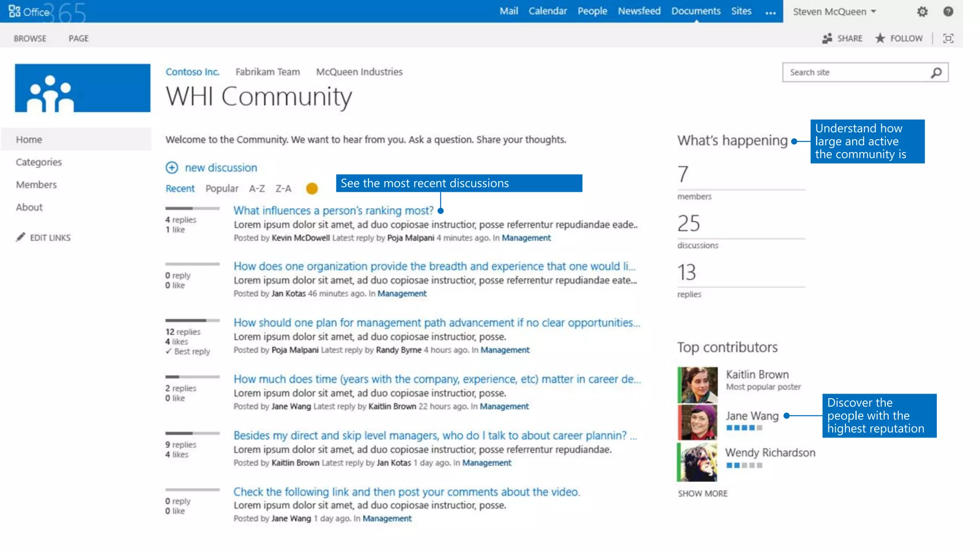Open the help question mark icon
This screenshot has width=980, height=551.
tap(948, 11)
